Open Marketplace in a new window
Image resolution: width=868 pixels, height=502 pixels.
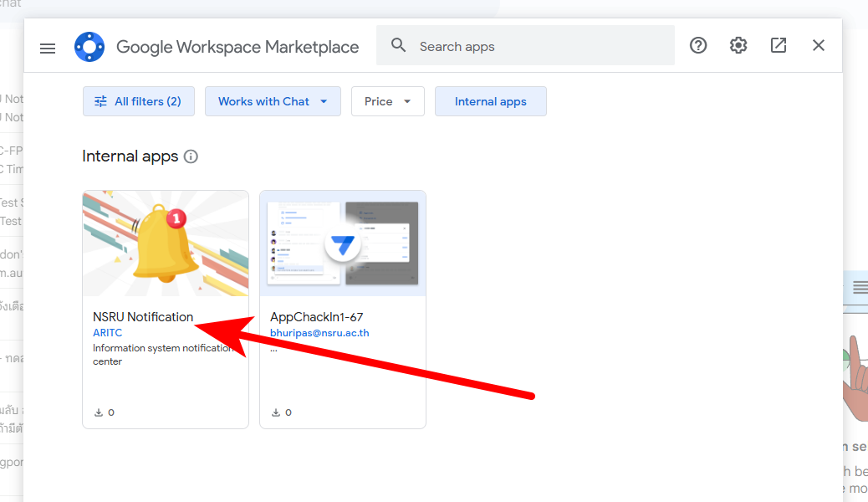pyautogui.click(x=779, y=45)
